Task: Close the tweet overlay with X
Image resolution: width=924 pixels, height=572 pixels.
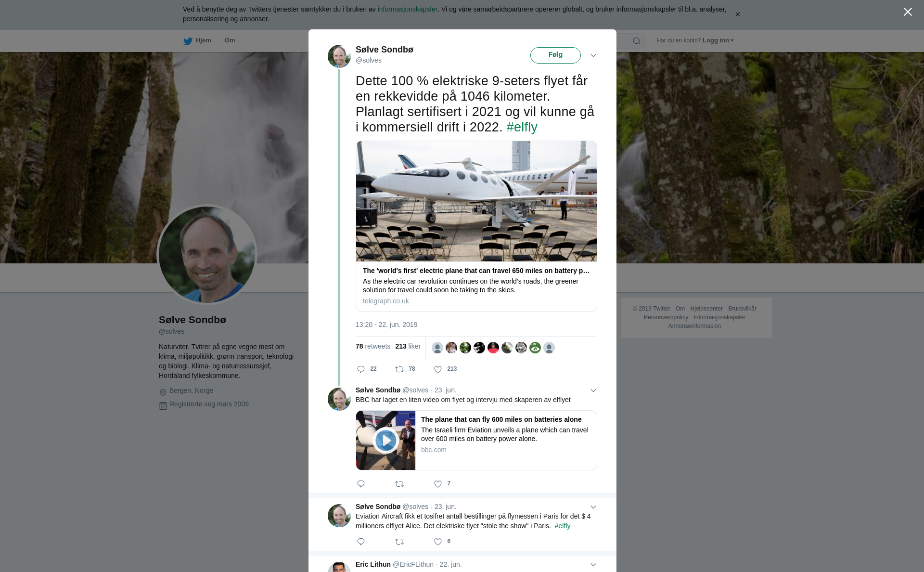Action: (x=908, y=12)
